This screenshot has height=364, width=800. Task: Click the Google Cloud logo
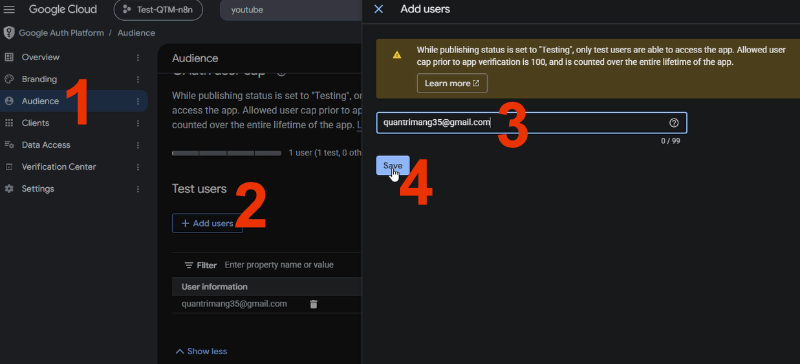pyautogui.click(x=63, y=9)
